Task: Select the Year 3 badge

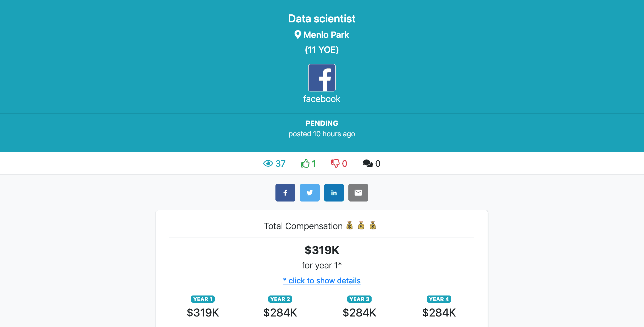Action: [359, 299]
